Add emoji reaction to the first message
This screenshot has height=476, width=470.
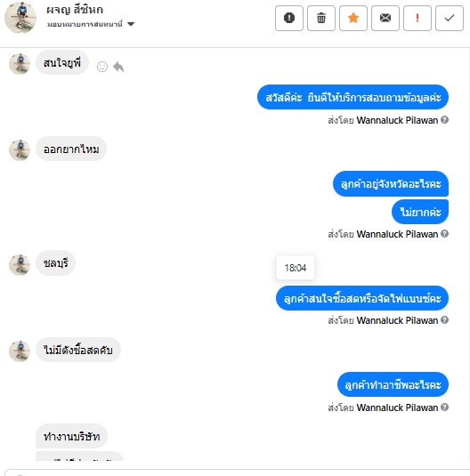tap(102, 67)
